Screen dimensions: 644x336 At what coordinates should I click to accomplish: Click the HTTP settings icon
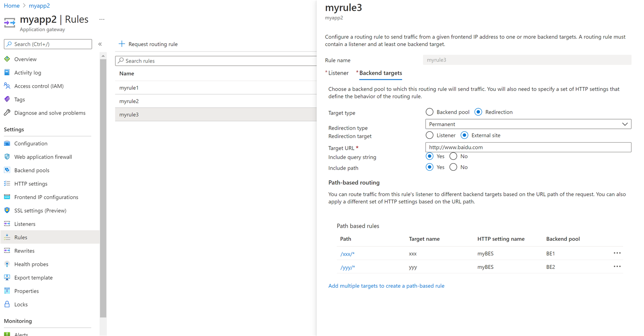click(x=7, y=184)
